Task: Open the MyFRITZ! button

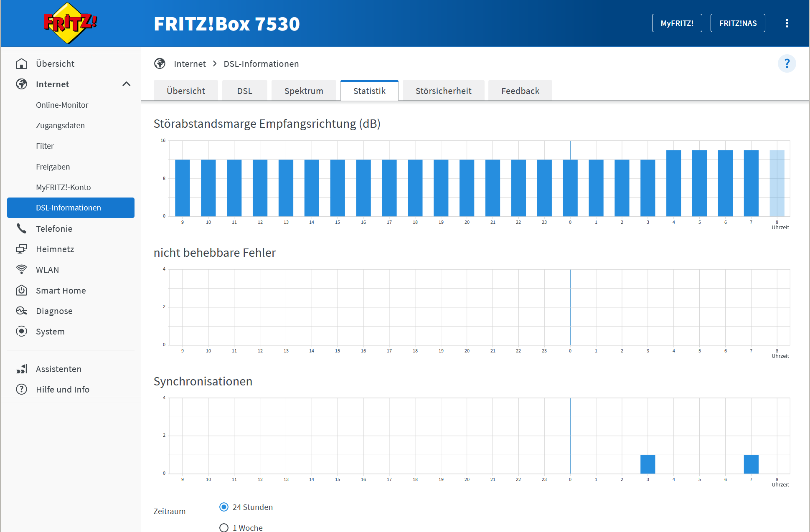Action: click(677, 23)
